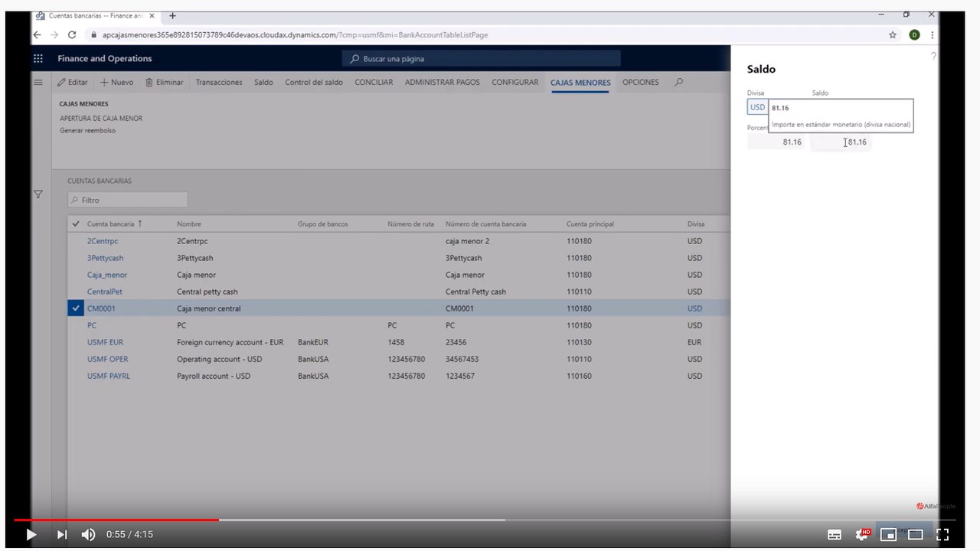The width and height of the screenshot is (980, 551).
Task: Toggle video subtitles
Action: [835, 534]
